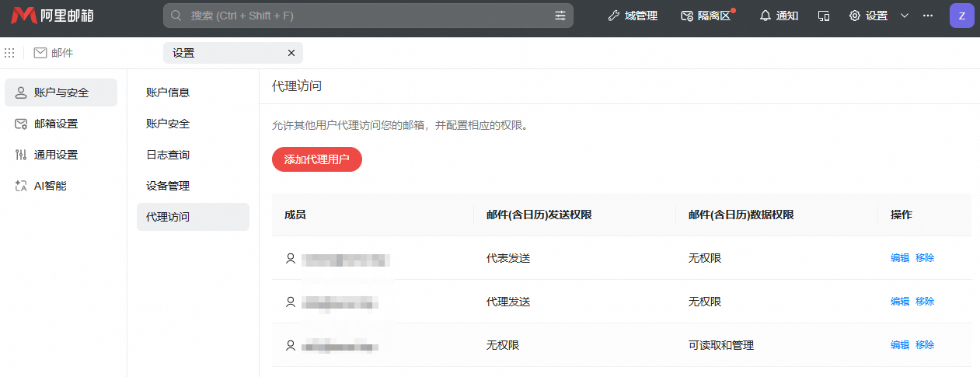Screen dimensions: 980x377
Task: Click the 成员 column header
Action: coord(295,215)
